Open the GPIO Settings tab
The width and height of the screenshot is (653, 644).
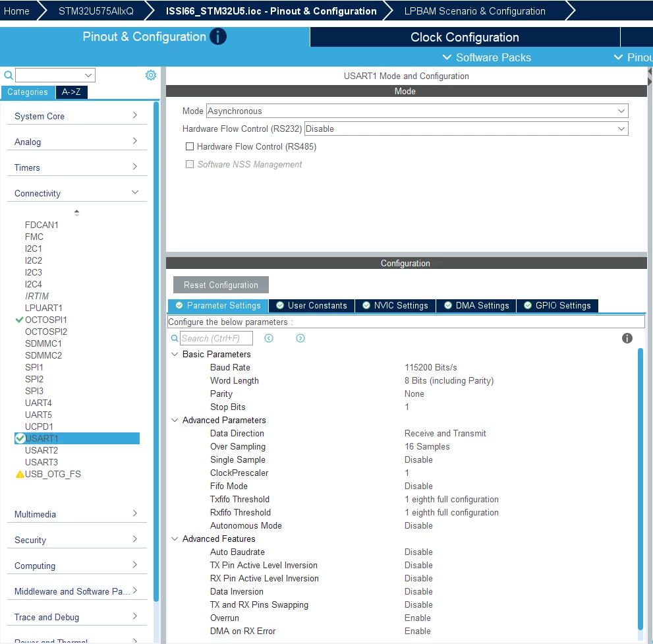pos(557,305)
